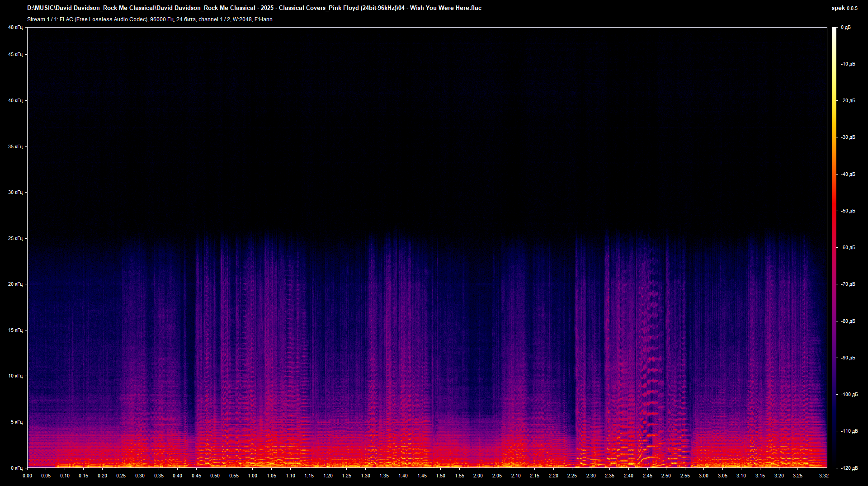
Task: Click the 20 кГц frequency axis label
Action: pyautogui.click(x=15, y=284)
